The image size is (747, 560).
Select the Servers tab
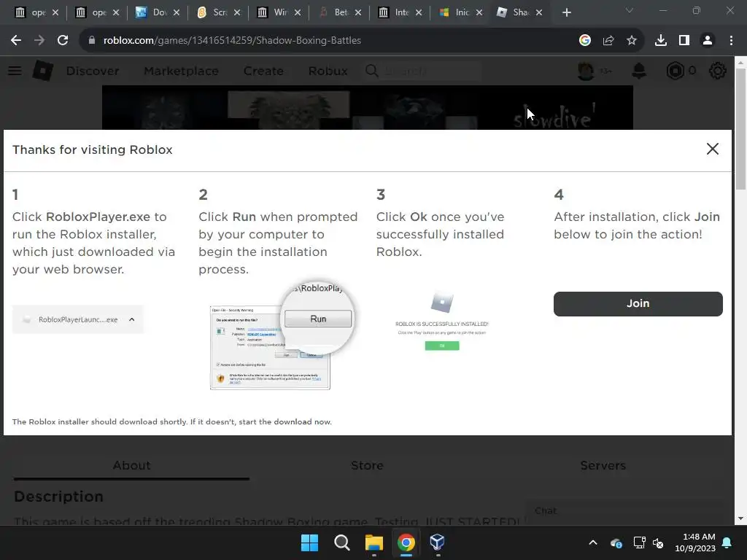[603, 465]
